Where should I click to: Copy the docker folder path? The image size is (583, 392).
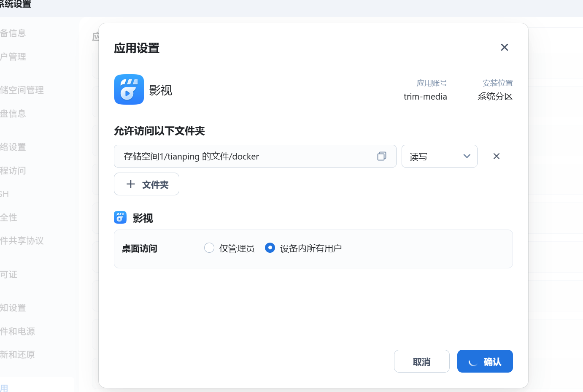click(x=381, y=156)
